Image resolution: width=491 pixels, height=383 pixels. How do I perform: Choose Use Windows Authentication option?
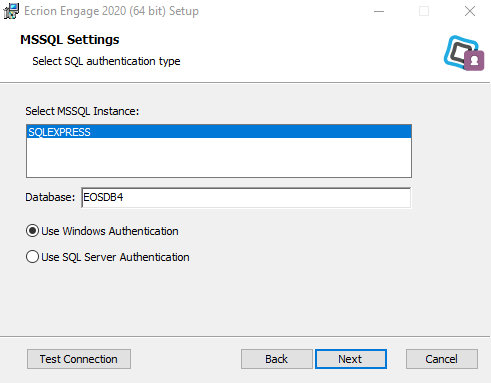point(102,231)
